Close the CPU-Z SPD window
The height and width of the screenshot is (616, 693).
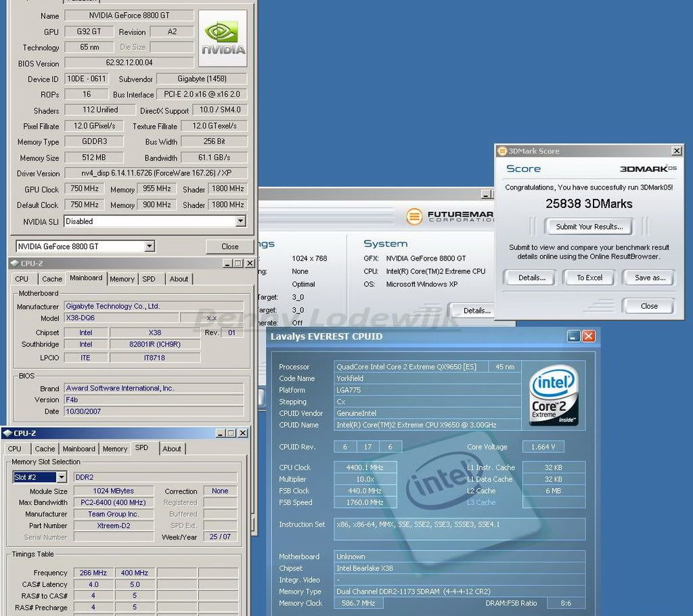coord(243,433)
